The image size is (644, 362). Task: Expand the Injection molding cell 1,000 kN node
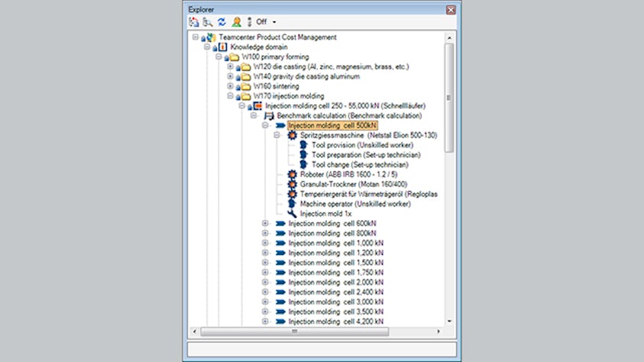coord(265,243)
